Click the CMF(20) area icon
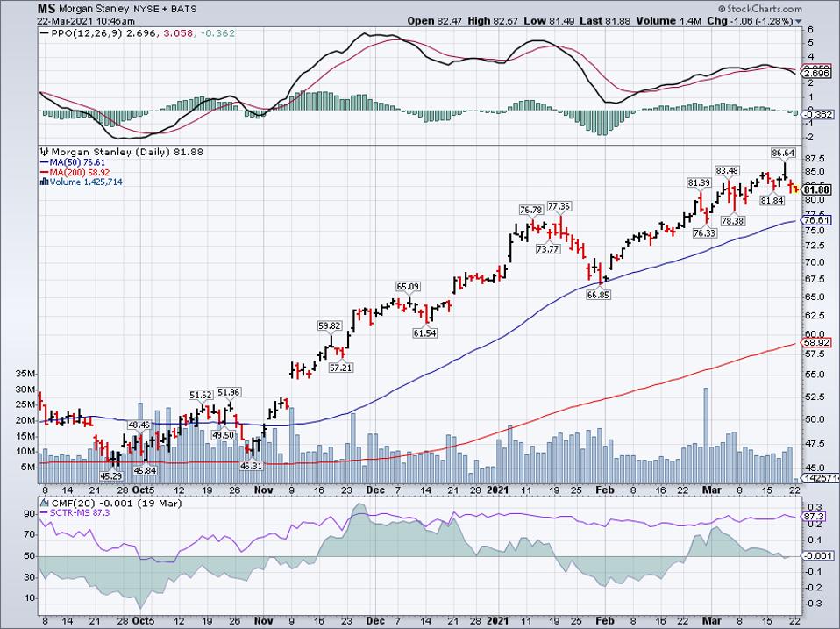The image size is (840, 629). pyautogui.click(x=42, y=502)
